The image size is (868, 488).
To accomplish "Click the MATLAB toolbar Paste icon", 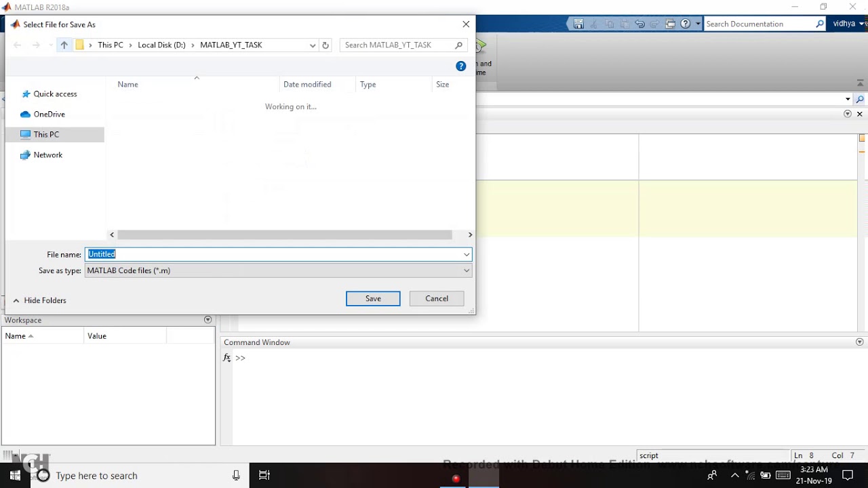I will pos(625,24).
